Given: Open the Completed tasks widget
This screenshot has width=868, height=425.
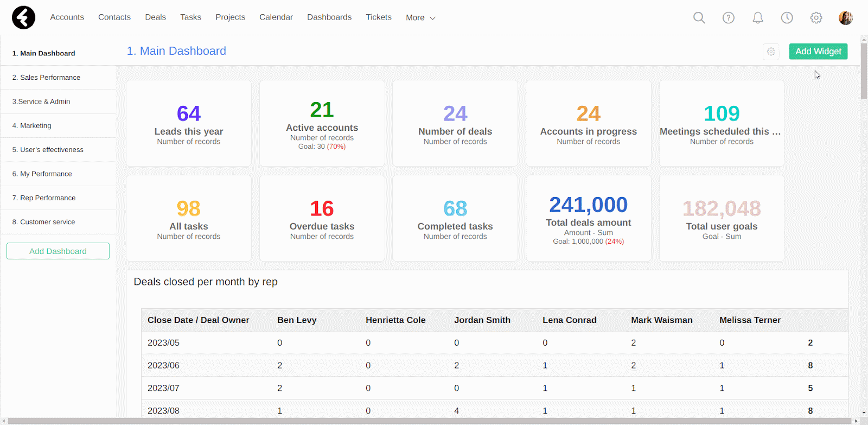Looking at the screenshot, I should [x=455, y=218].
